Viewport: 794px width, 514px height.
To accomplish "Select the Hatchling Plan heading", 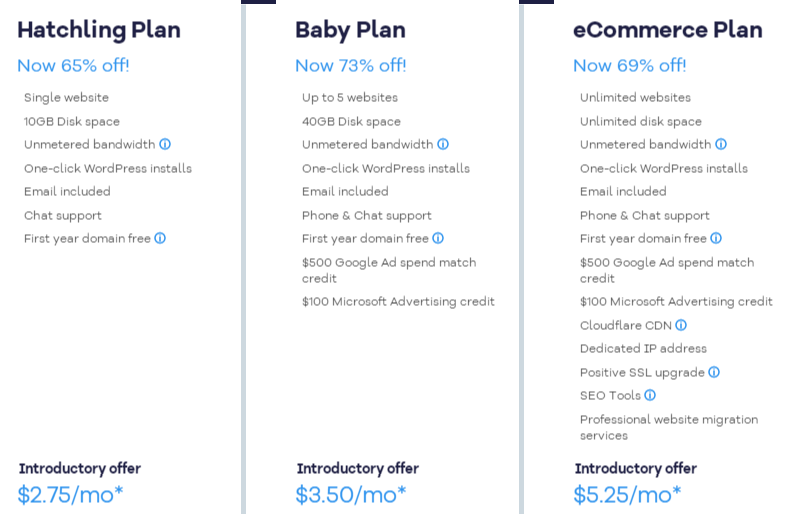I will pyautogui.click(x=99, y=30).
